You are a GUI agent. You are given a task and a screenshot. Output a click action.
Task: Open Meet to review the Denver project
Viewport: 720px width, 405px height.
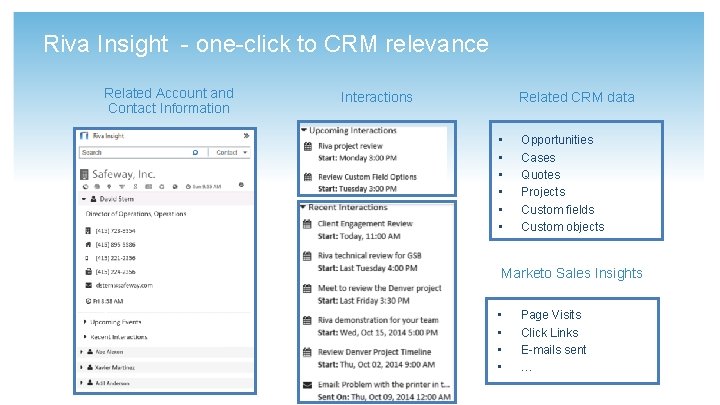(x=380, y=288)
